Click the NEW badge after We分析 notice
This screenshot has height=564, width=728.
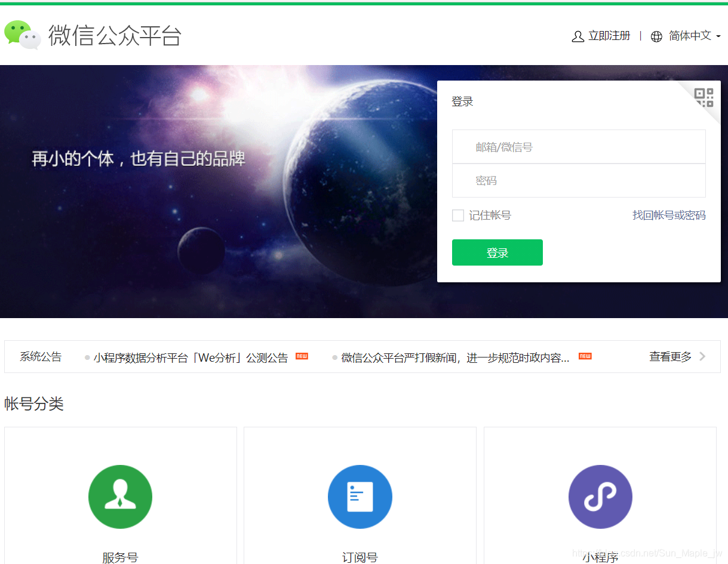click(x=302, y=356)
